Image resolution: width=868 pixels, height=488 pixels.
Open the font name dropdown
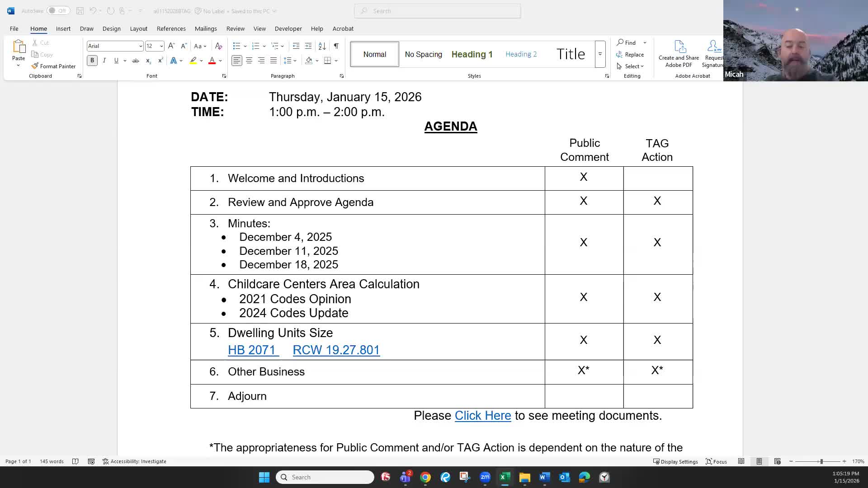coord(140,46)
